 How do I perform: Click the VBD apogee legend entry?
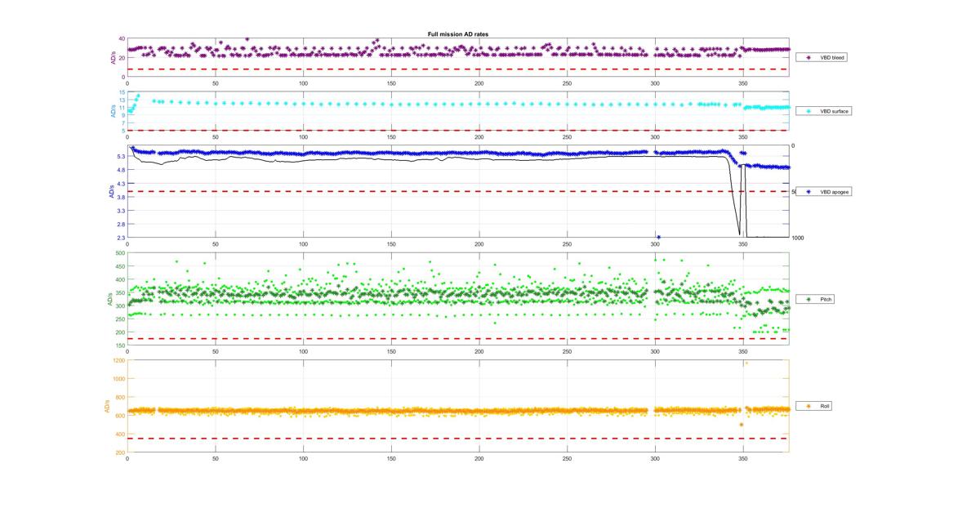point(826,192)
